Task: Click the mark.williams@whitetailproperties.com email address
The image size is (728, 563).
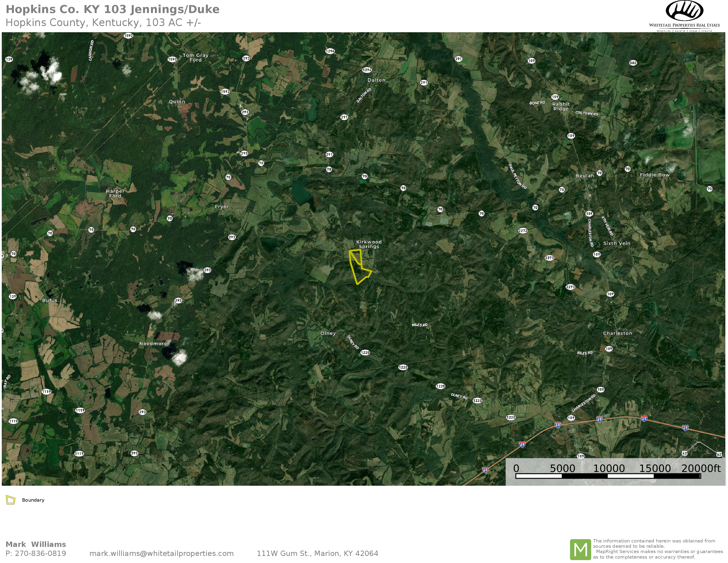Action: click(161, 553)
